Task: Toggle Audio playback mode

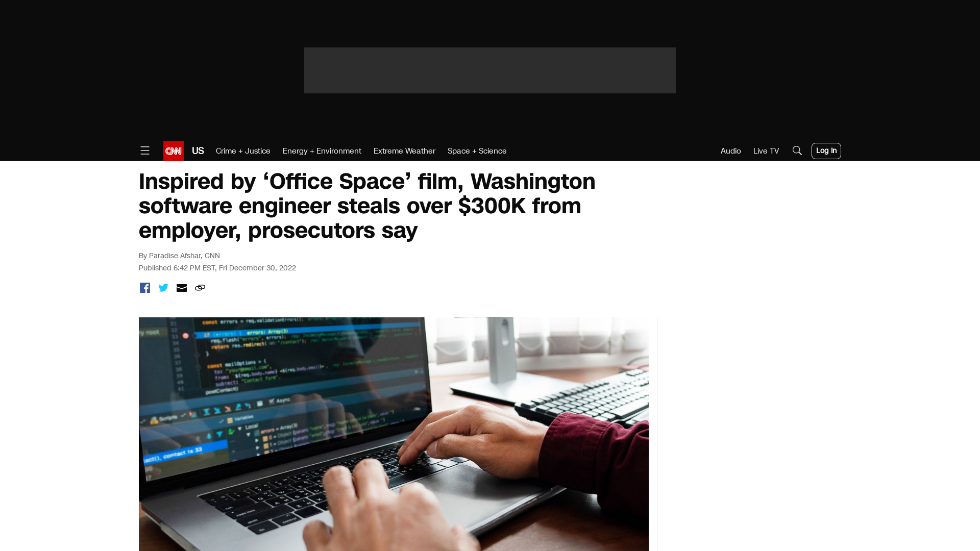Action: 730,151
